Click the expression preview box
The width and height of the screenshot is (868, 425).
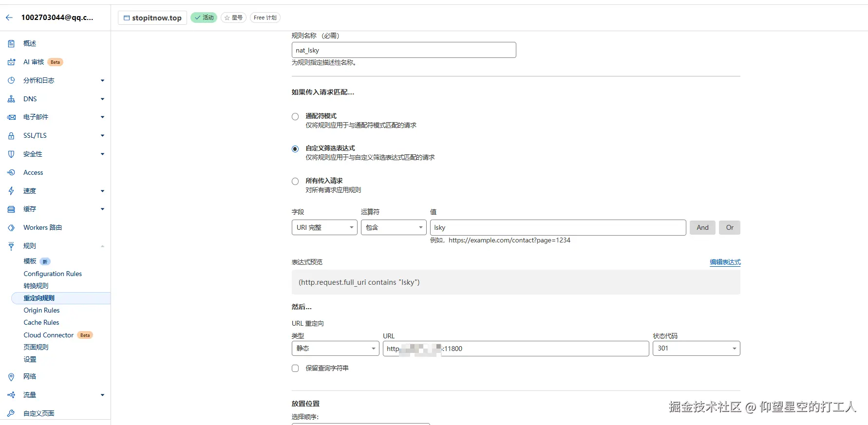516,282
